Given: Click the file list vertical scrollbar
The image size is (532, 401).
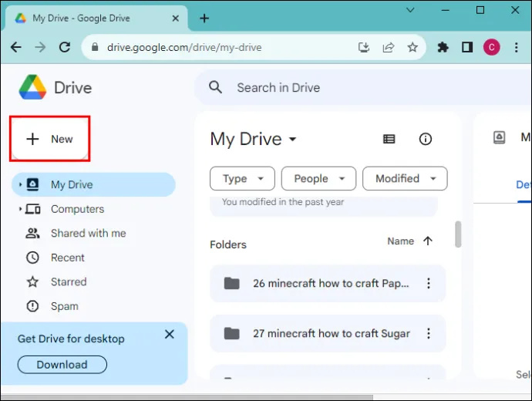Looking at the screenshot, I should click(458, 234).
